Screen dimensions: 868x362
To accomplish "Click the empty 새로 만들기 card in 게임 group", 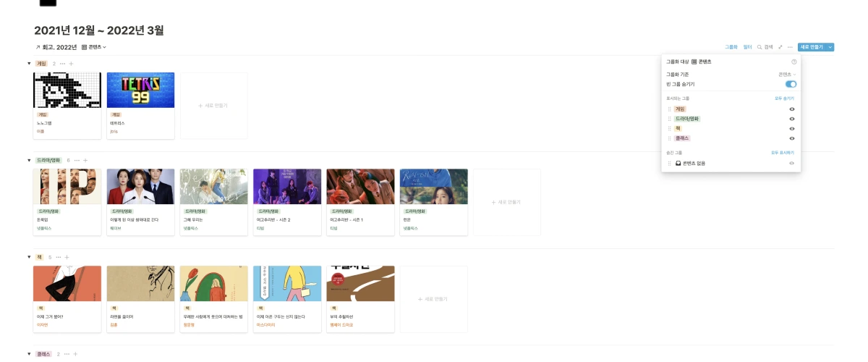I will [x=213, y=106].
